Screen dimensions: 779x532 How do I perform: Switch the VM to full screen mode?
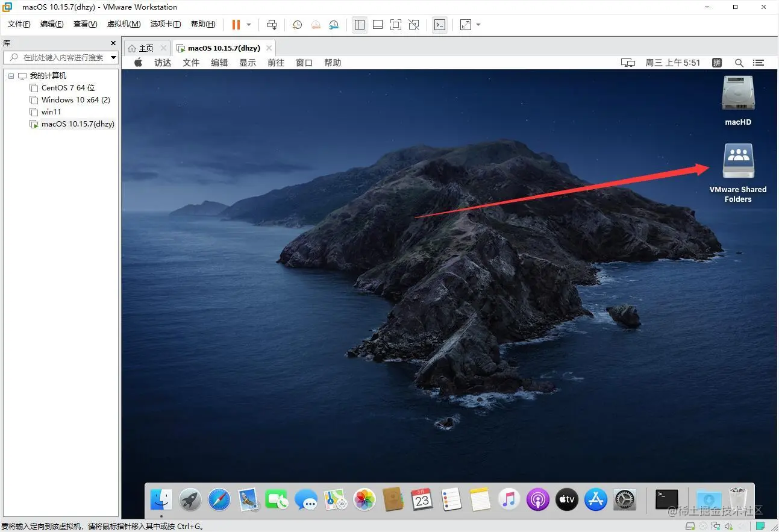pos(396,25)
